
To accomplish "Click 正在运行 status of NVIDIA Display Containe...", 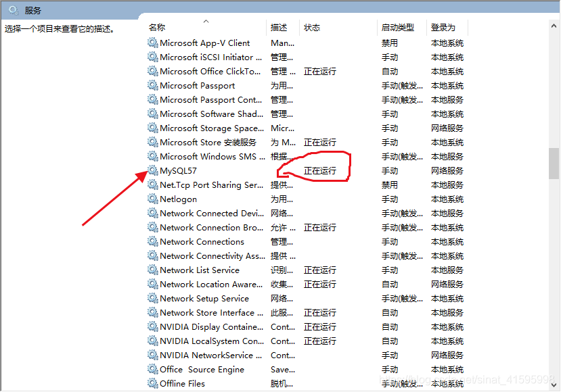I will [x=320, y=327].
